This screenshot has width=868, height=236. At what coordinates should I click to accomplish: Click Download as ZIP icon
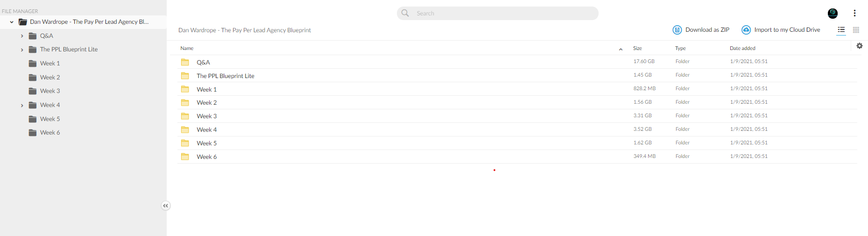677,30
